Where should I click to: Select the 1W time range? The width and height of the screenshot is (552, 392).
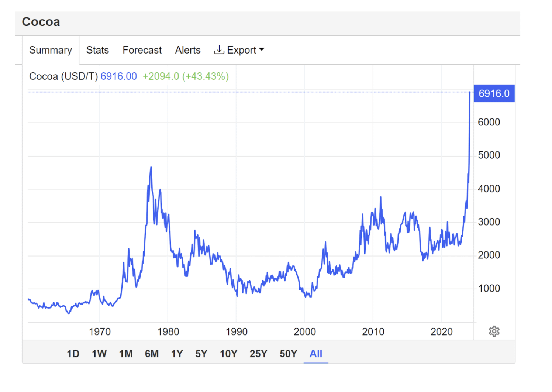99,354
